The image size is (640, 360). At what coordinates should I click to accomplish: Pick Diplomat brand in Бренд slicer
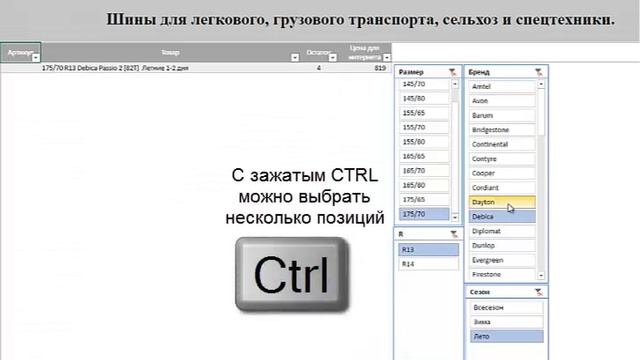502,231
